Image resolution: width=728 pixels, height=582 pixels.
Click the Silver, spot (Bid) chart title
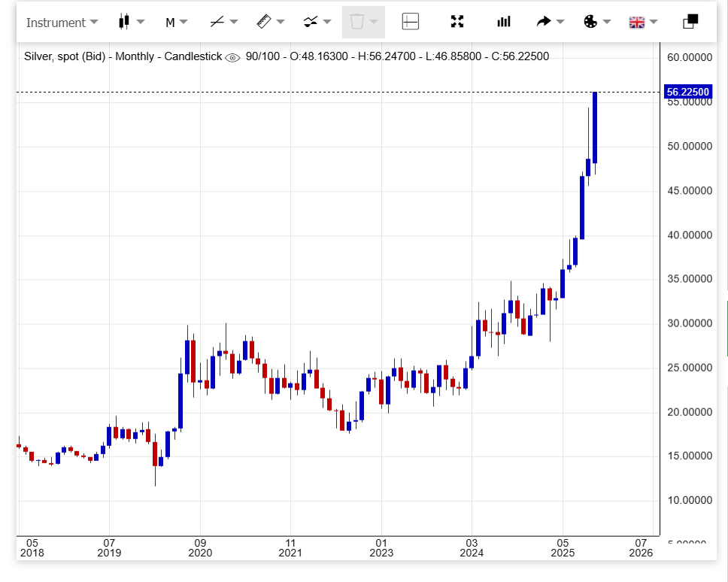(x=68, y=56)
